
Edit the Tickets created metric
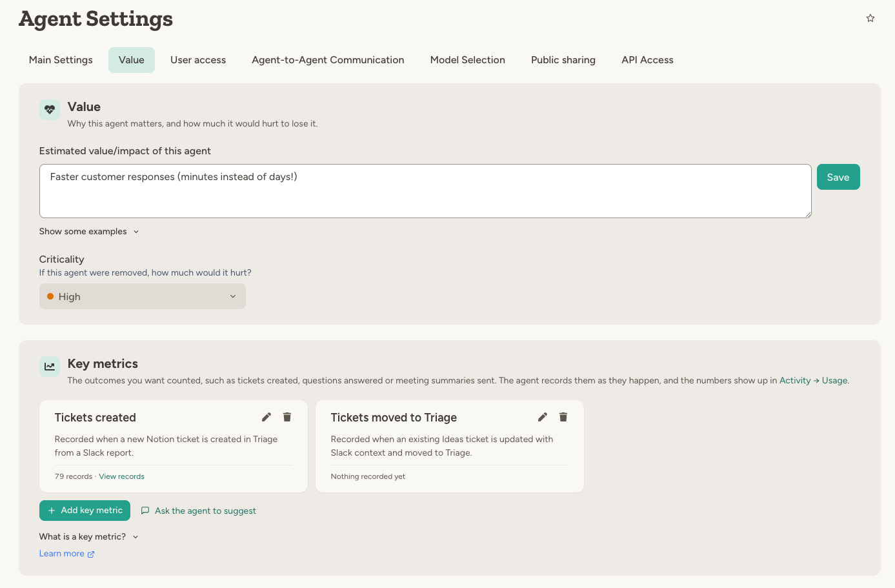click(x=266, y=417)
